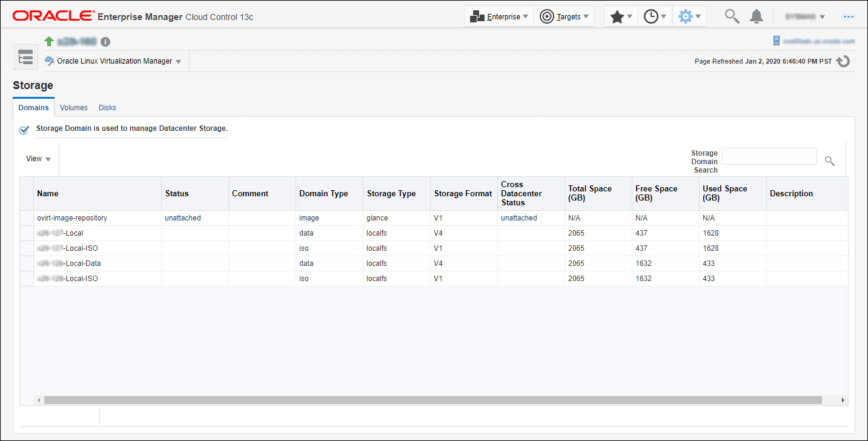Click the green up-arrow status icon
The image size is (868, 441).
49,41
